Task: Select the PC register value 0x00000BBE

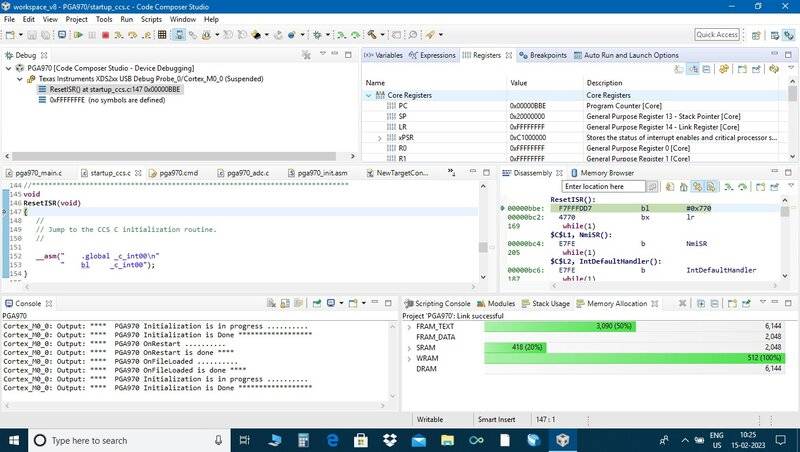Action: (x=528, y=106)
